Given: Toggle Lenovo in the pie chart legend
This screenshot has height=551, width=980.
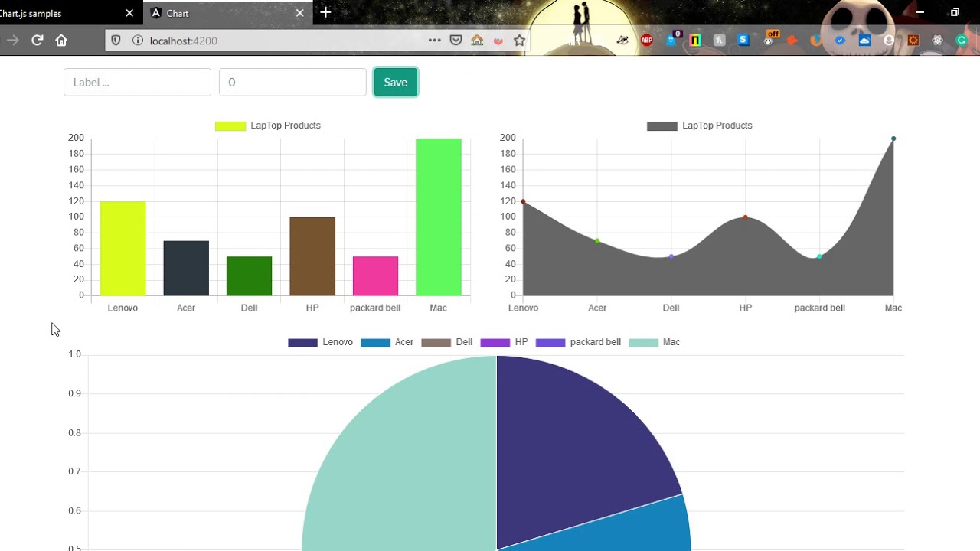Looking at the screenshot, I should 320,342.
